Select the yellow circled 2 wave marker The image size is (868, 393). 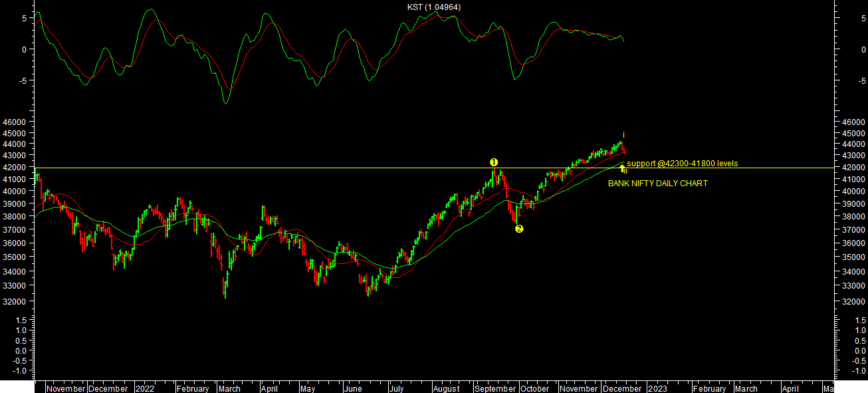pyautogui.click(x=519, y=229)
